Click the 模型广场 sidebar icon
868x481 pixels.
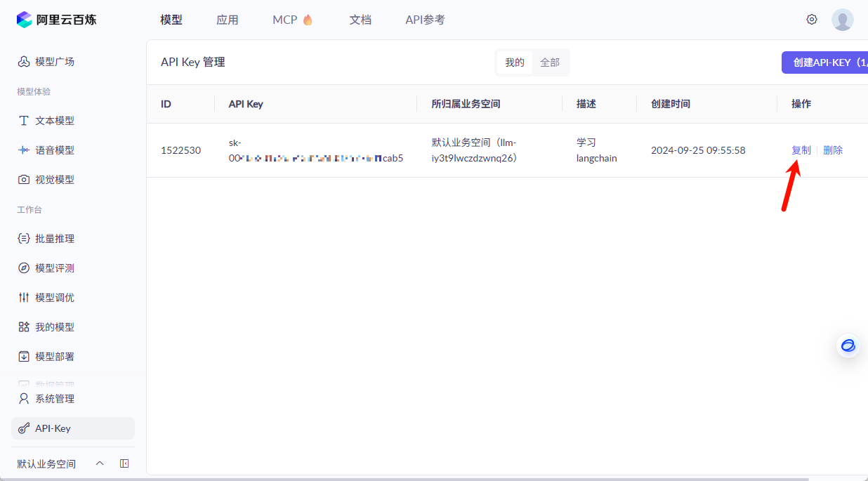tap(24, 62)
